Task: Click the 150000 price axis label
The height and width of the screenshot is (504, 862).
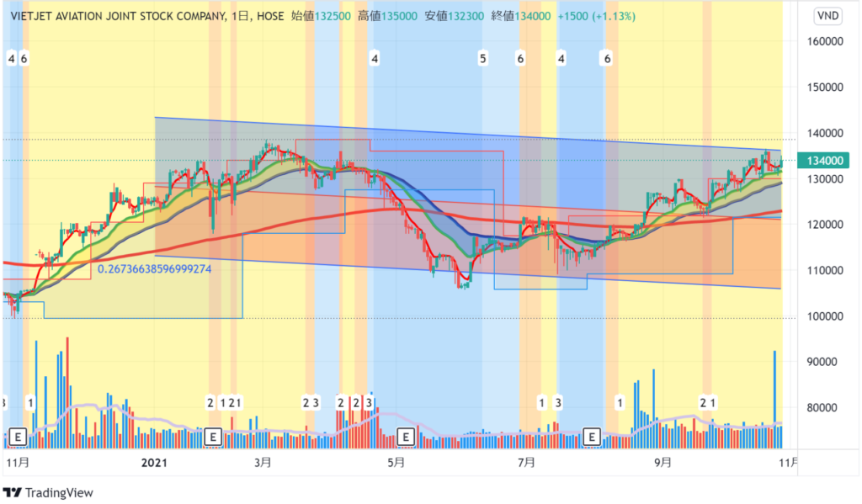Action: (x=825, y=87)
